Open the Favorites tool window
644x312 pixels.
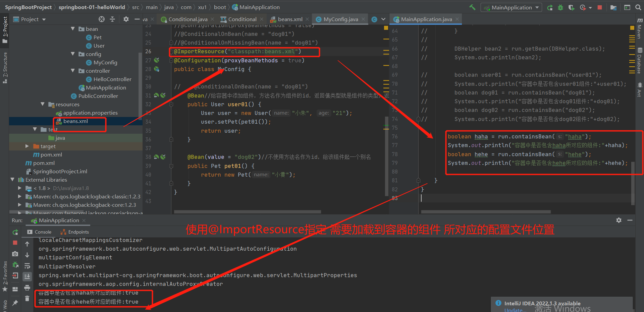5,276
